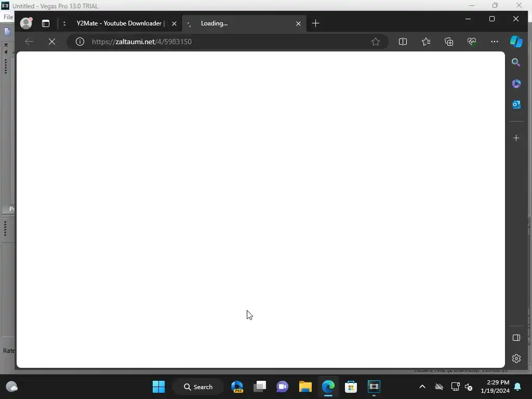Open Outlook in the sidebar
Viewport: 532px width, 399px height.
516,104
